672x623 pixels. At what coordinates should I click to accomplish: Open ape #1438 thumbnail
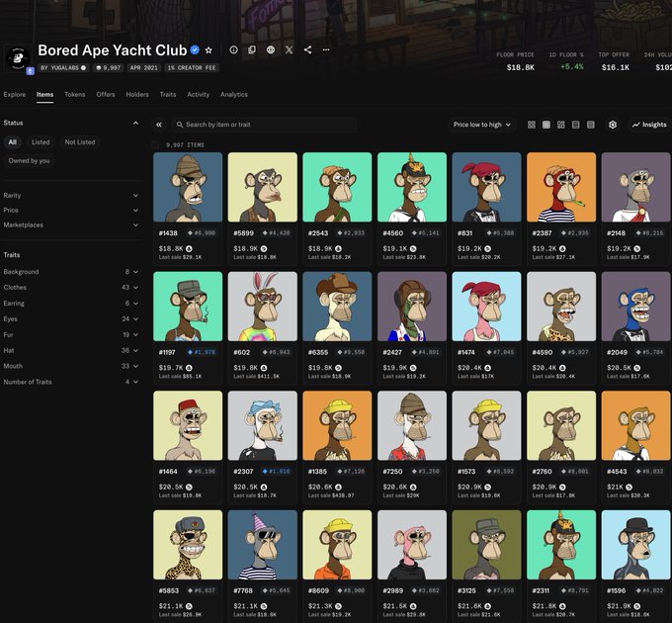coord(188,187)
